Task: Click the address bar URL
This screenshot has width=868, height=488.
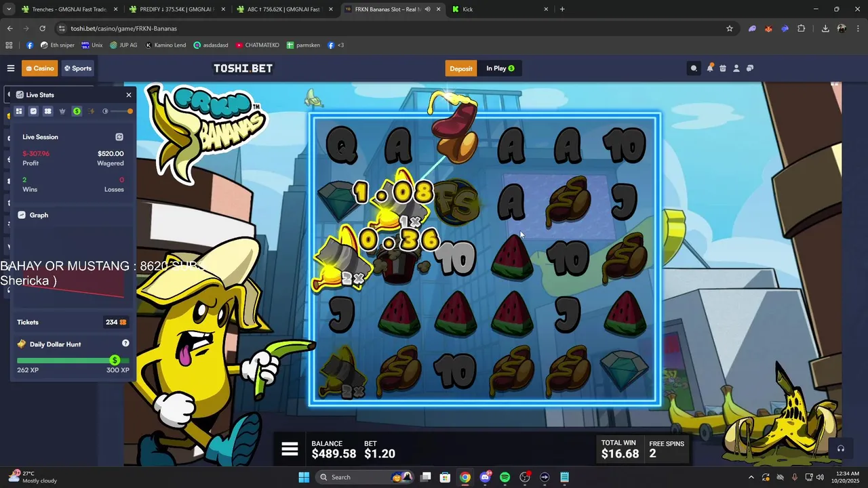Action: click(x=123, y=28)
